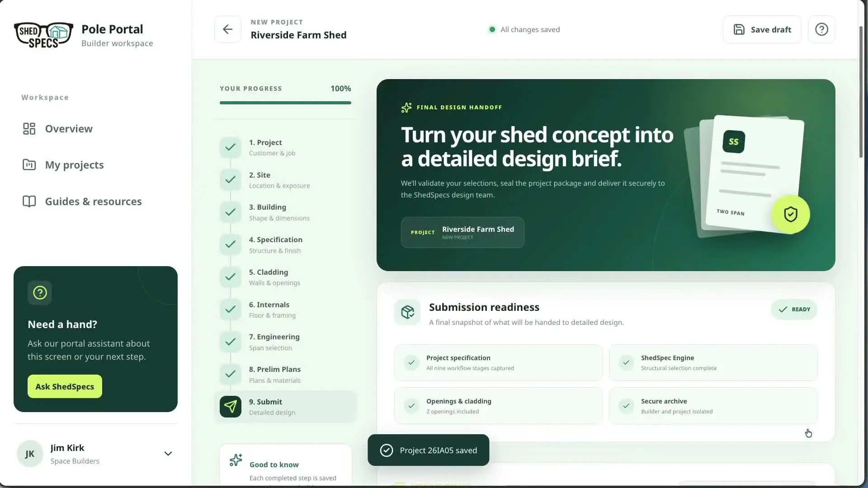Click the check mark for step 2 Site

coord(231,180)
